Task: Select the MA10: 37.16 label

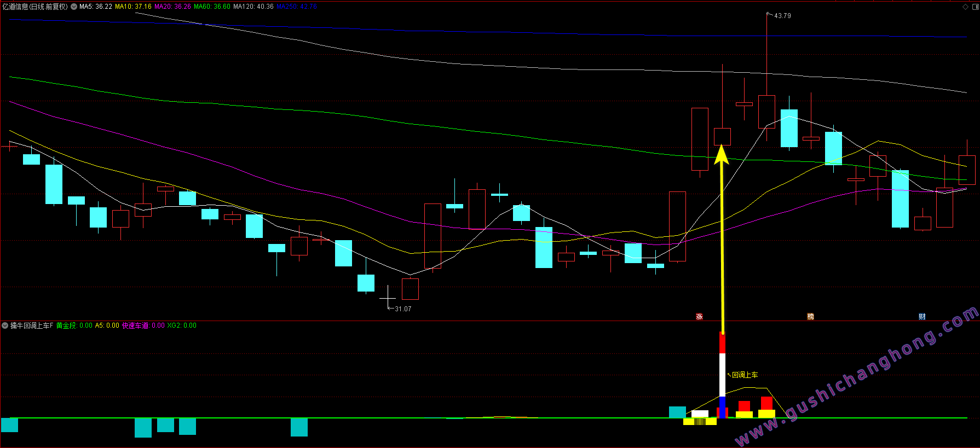Action: (x=133, y=7)
